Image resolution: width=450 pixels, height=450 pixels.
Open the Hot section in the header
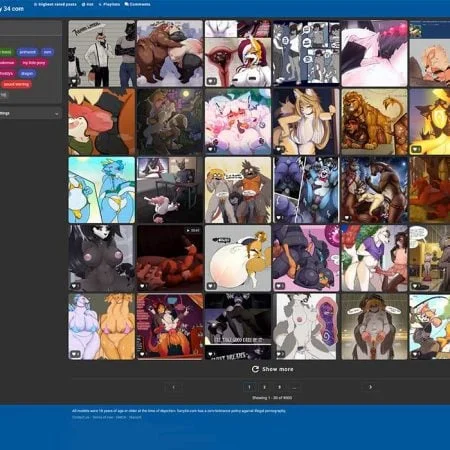pyautogui.click(x=87, y=4)
